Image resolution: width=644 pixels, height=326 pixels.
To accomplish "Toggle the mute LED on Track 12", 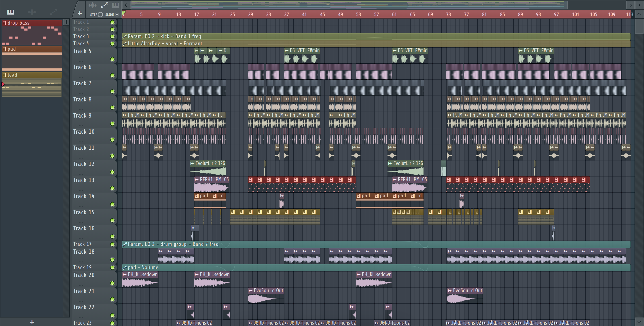I will click(112, 172).
